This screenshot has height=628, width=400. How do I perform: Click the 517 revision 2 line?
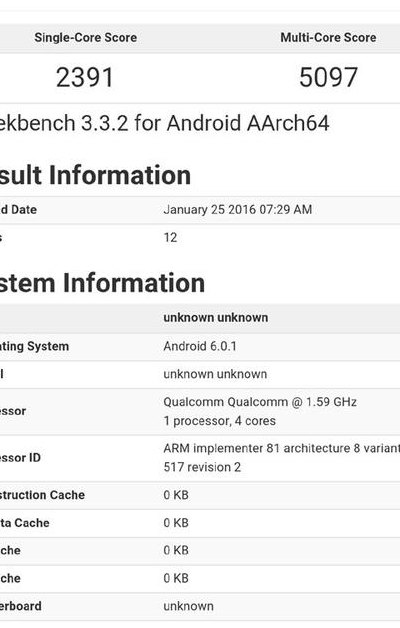[x=202, y=467]
